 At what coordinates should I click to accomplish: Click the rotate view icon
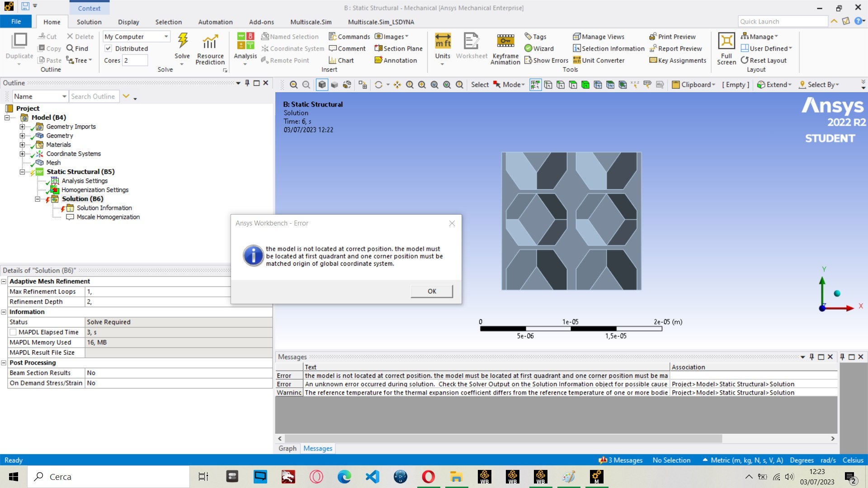pos(378,84)
